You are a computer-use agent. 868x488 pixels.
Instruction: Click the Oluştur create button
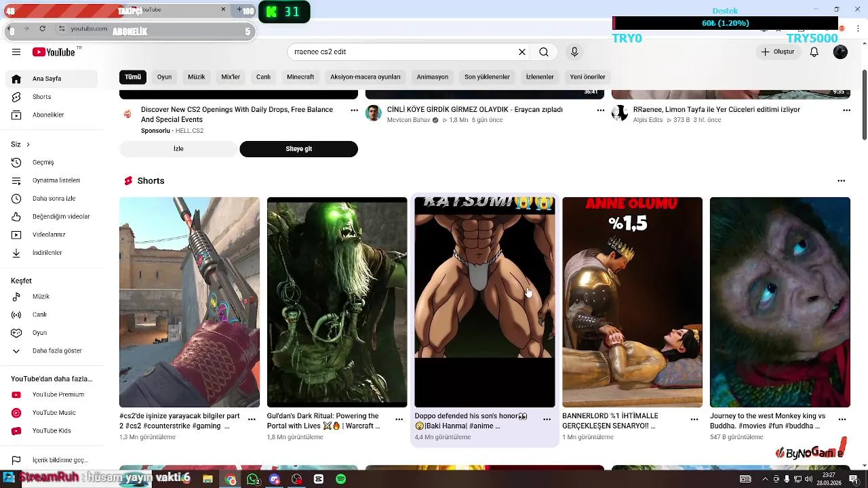tap(777, 52)
